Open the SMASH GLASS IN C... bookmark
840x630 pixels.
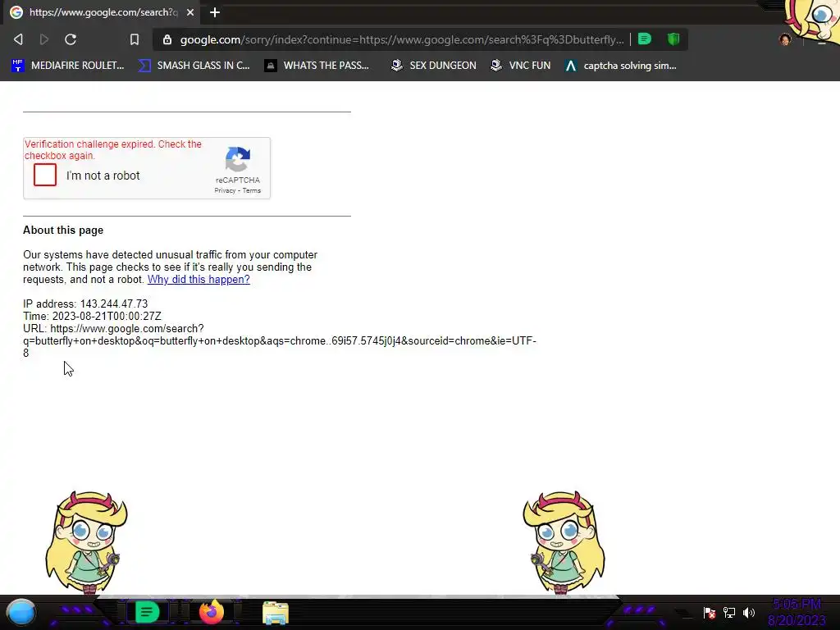pos(194,66)
